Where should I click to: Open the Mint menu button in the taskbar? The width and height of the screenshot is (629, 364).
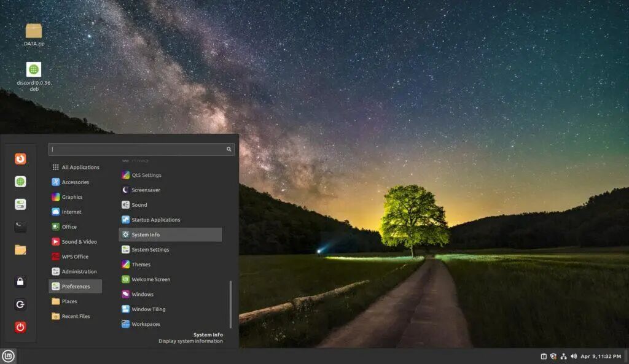[10, 355]
